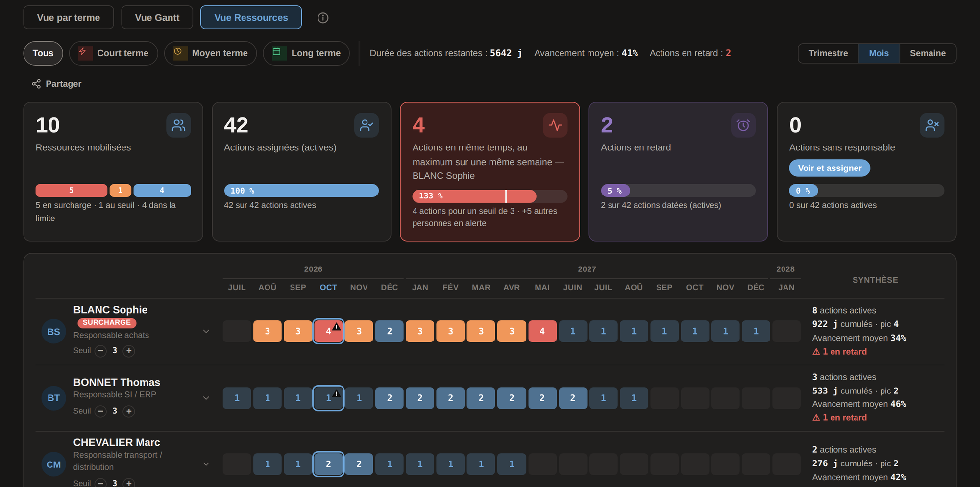
Task: Click the blue 4 dans la limite segment
Action: pyautogui.click(x=162, y=191)
